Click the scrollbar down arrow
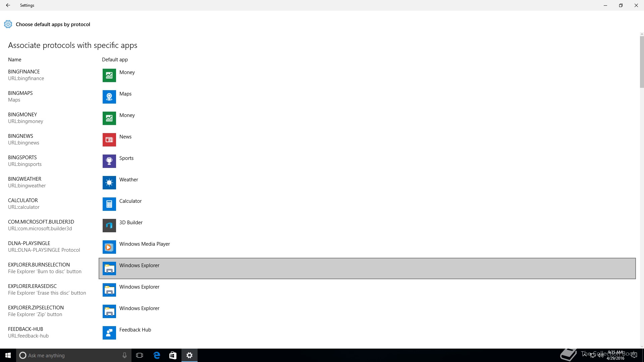This screenshot has height=362, width=644. click(642, 347)
